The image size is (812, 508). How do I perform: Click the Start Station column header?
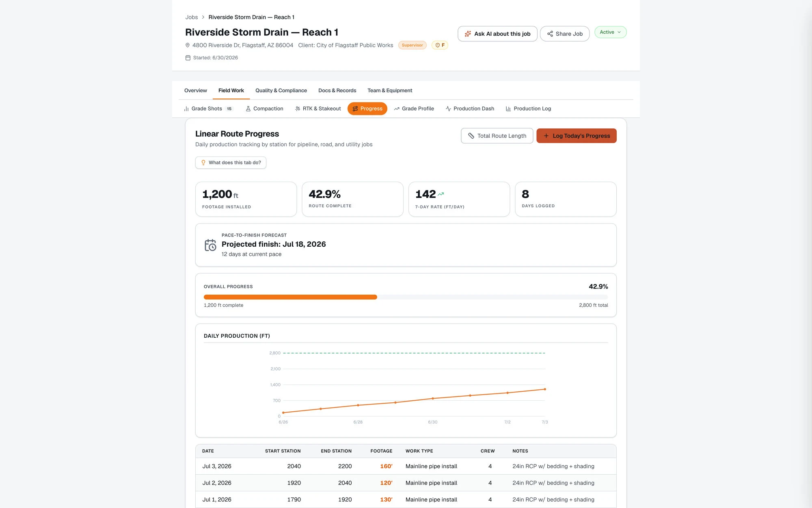[283, 451]
